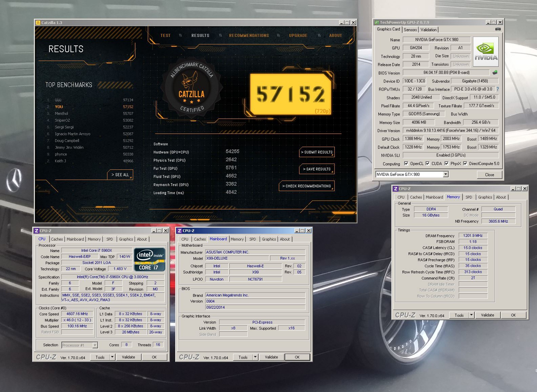
Task: Click the SUBMIT RESULTS button
Action: tap(317, 152)
